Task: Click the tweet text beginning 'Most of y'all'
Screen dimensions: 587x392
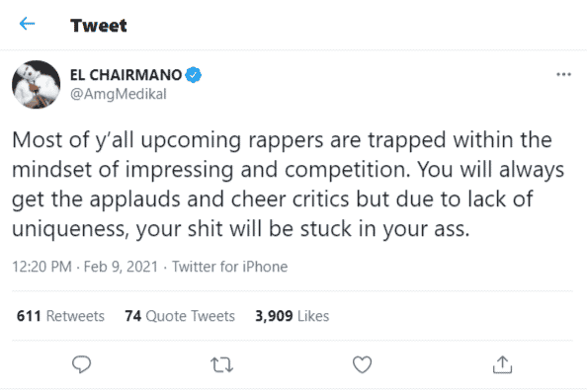Action: click(x=288, y=184)
